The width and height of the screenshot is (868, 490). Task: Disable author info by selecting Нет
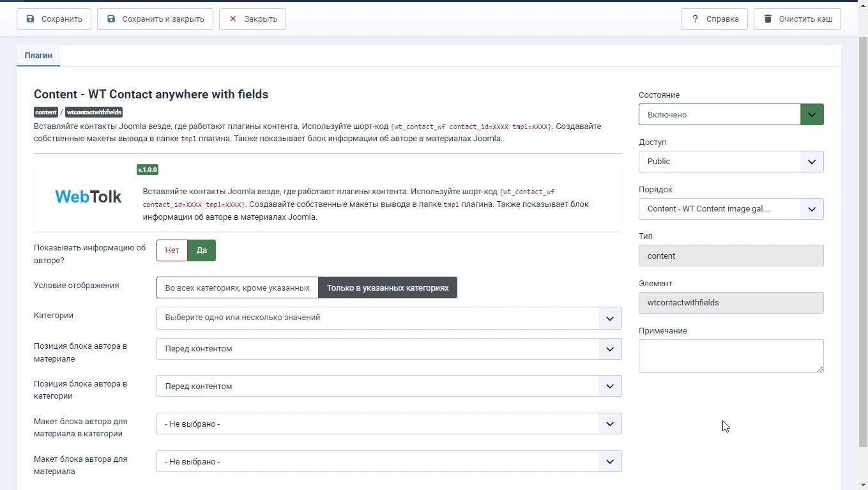[171, 250]
